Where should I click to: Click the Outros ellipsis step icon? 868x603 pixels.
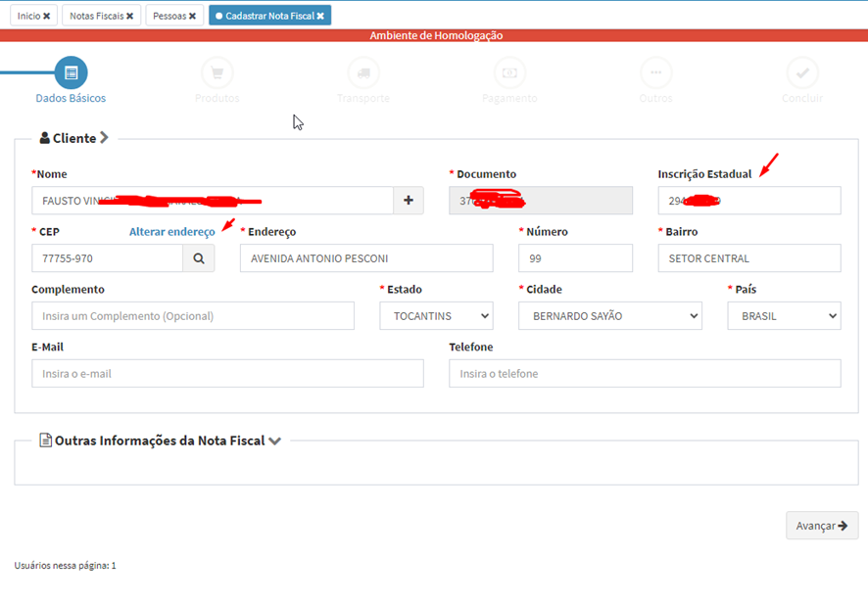(x=655, y=73)
